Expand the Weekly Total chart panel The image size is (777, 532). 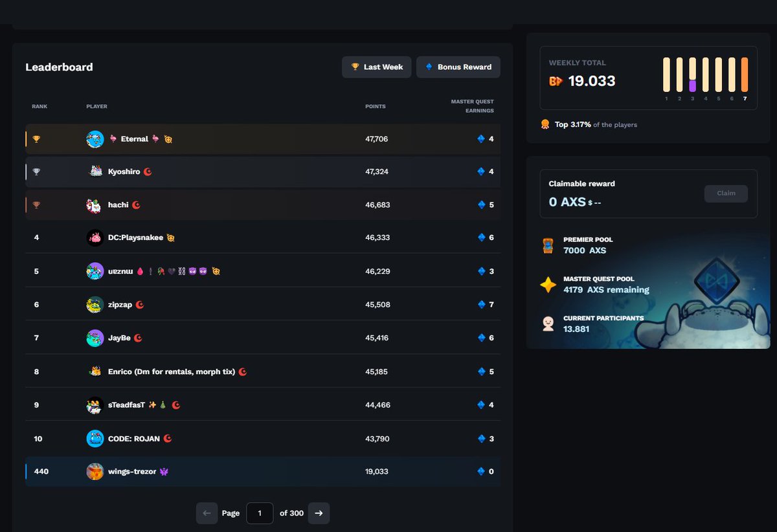pyautogui.click(x=647, y=78)
